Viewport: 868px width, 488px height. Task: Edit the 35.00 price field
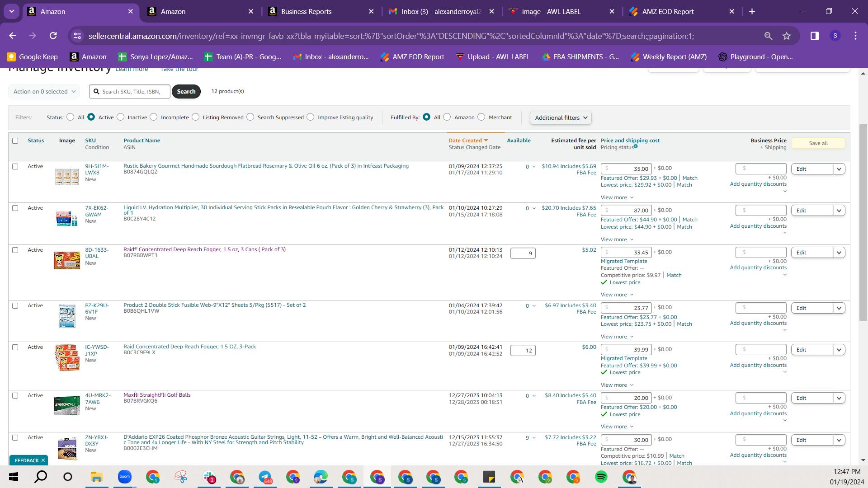pos(626,169)
